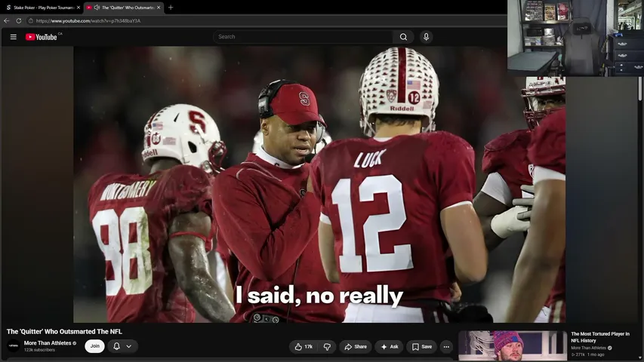Open More Than Athletes channel name

point(48,343)
